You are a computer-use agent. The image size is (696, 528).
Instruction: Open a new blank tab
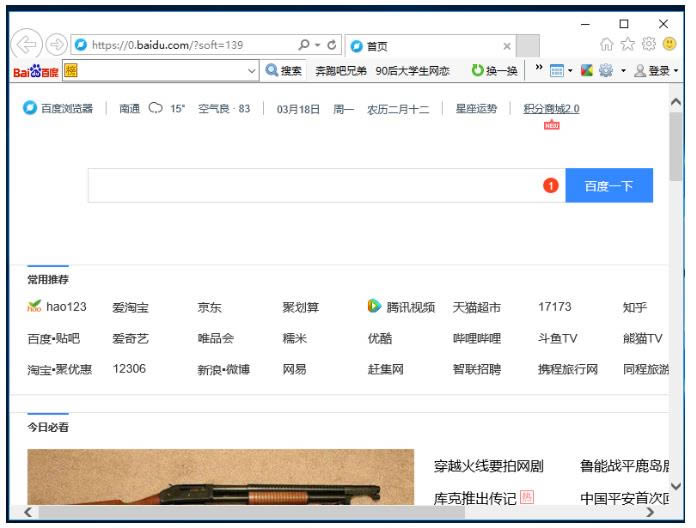click(528, 46)
